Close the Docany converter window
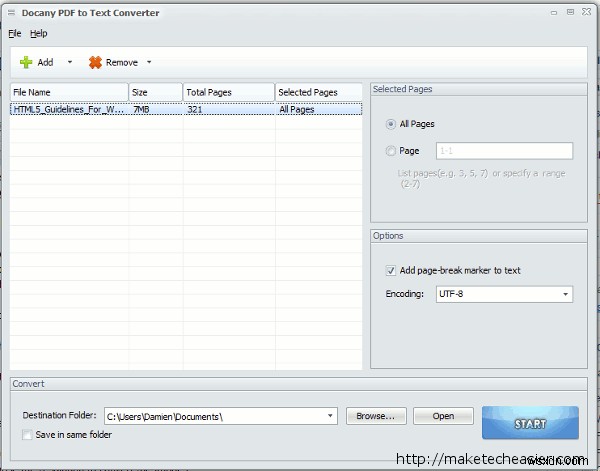Screen dimensions: 600x471 pos(586,12)
